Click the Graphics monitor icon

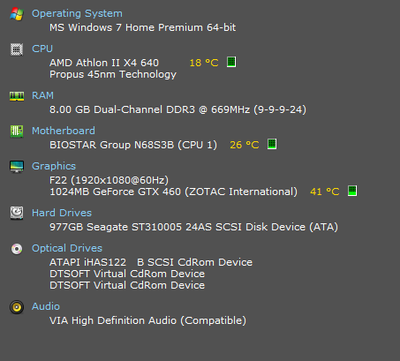(17, 166)
